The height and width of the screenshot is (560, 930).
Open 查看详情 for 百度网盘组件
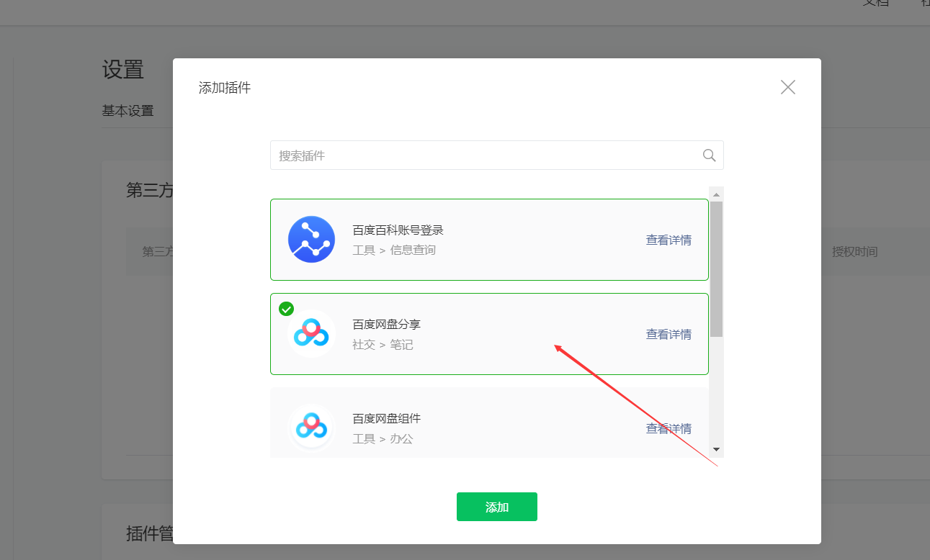[669, 429]
